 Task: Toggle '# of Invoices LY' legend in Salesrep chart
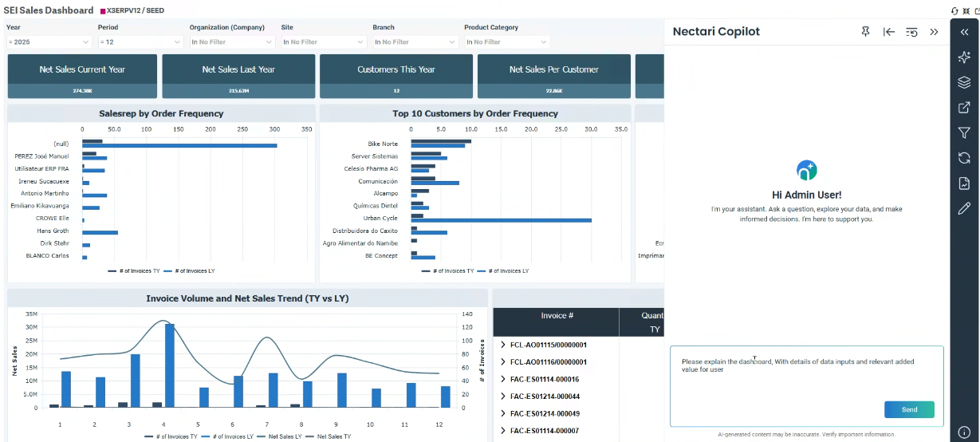[x=189, y=271]
